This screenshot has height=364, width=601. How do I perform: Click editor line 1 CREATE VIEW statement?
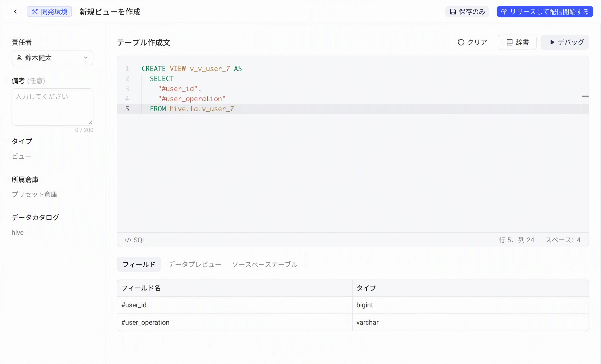pos(192,68)
